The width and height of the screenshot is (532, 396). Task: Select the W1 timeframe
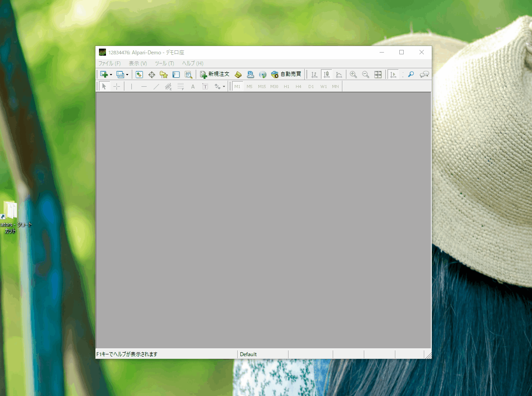point(323,86)
